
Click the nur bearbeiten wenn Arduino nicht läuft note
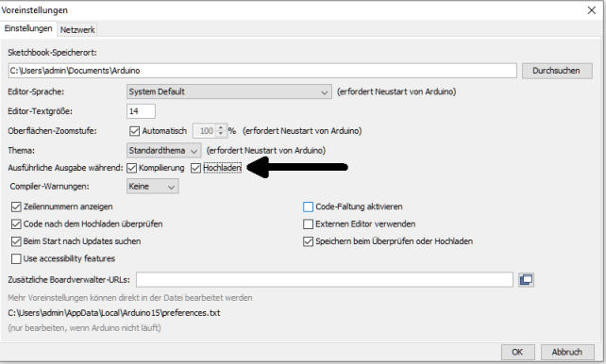84,328
